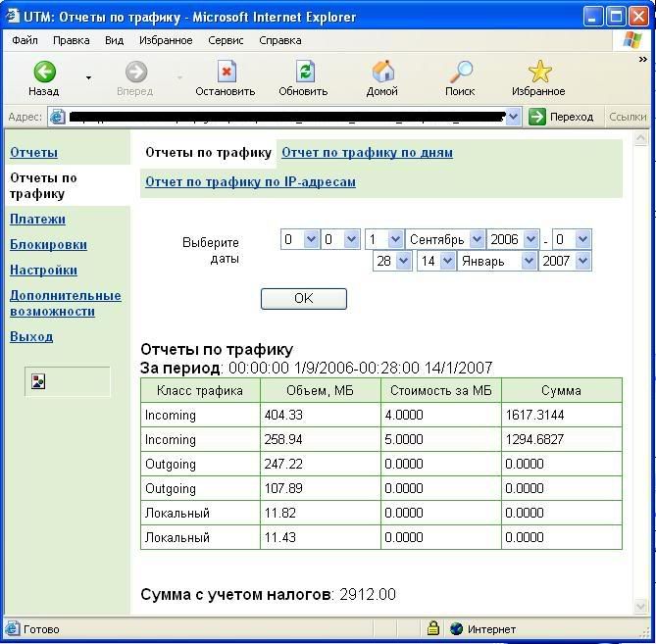Click the Back (Назад) arrow icon
Image resolution: width=656 pixels, height=644 pixels.
click(x=44, y=73)
